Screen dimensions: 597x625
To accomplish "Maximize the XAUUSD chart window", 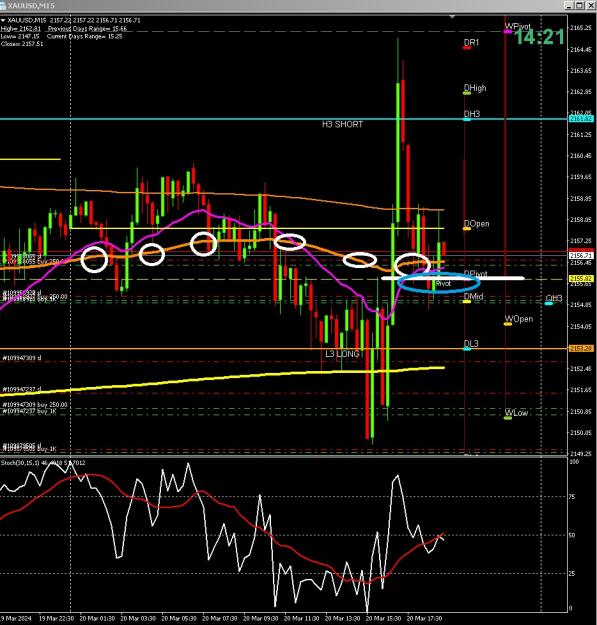I will click(x=580, y=5).
